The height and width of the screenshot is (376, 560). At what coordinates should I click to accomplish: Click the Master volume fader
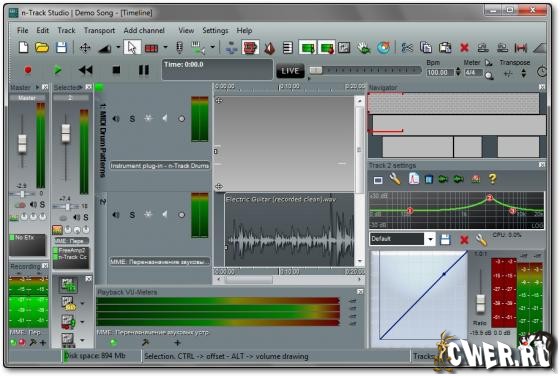[22, 143]
